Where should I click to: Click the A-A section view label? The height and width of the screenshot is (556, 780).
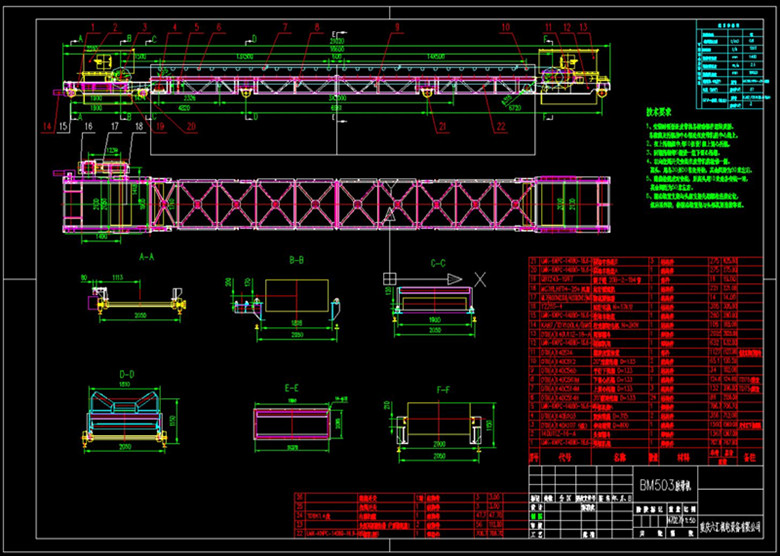[144, 257]
